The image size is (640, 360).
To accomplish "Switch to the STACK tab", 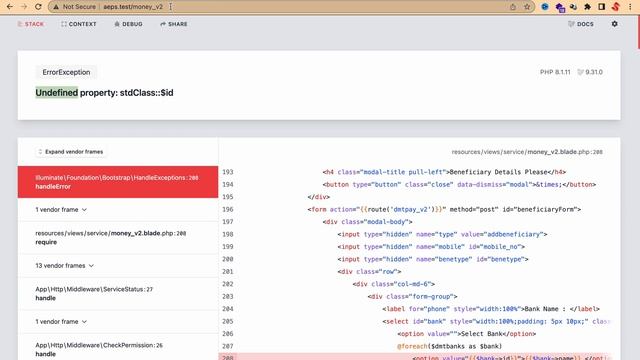I will 31,24.
